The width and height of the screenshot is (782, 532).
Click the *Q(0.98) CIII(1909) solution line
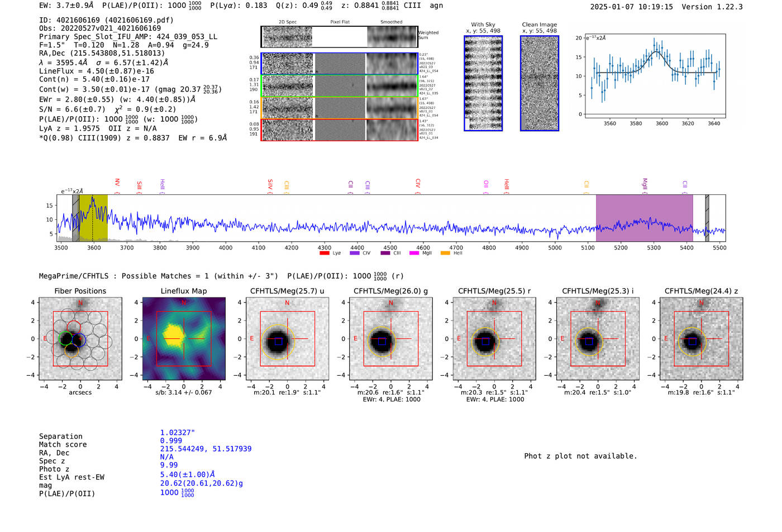133,138
